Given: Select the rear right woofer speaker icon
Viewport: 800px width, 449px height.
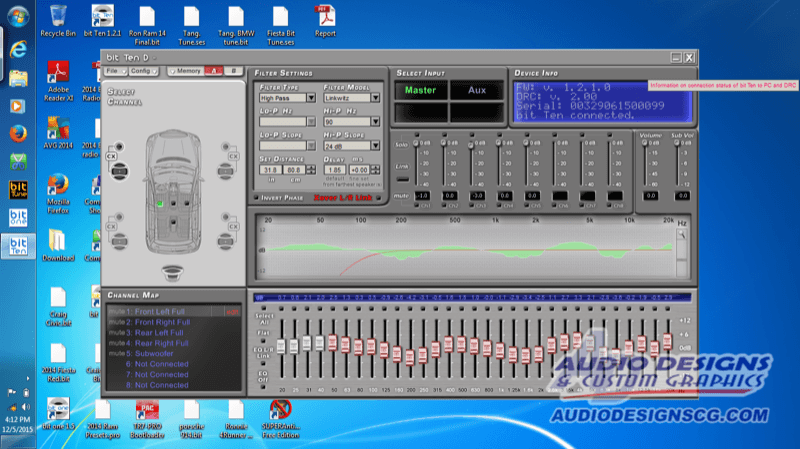Looking at the screenshot, I should point(225,241).
